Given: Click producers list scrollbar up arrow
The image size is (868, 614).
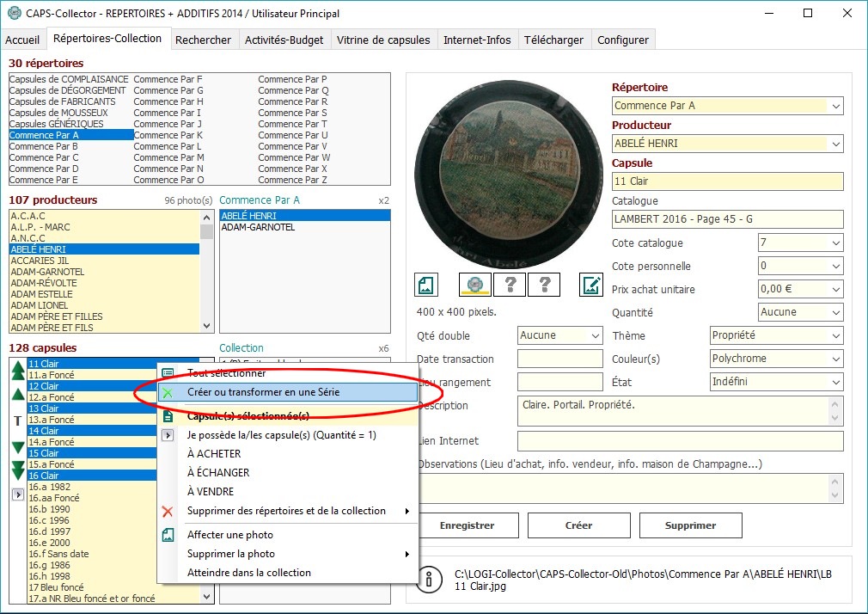Looking at the screenshot, I should [207, 218].
